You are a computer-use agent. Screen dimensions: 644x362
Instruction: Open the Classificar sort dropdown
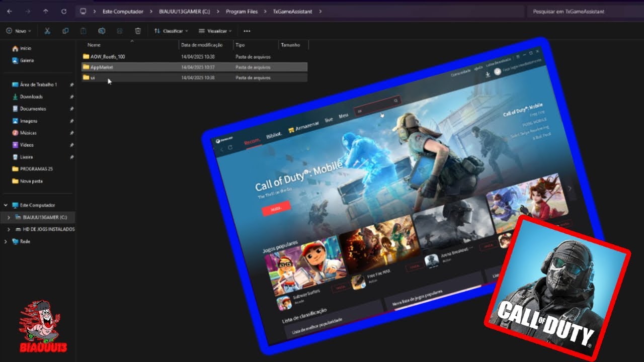(x=172, y=31)
